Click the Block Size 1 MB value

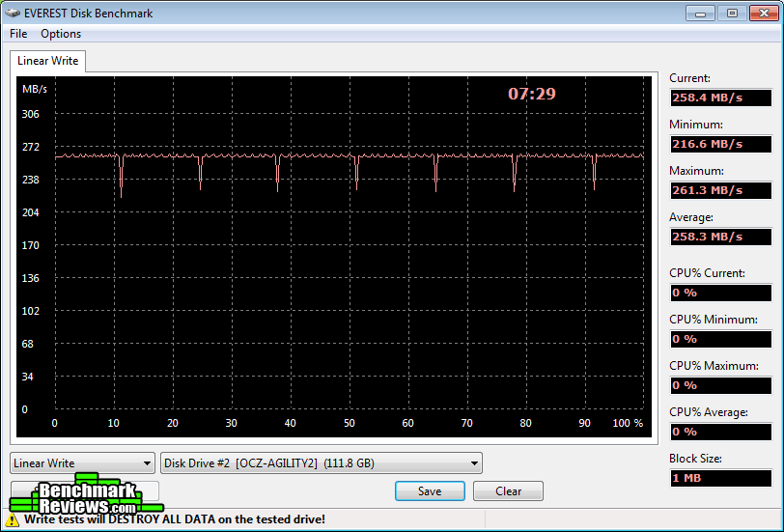721,478
